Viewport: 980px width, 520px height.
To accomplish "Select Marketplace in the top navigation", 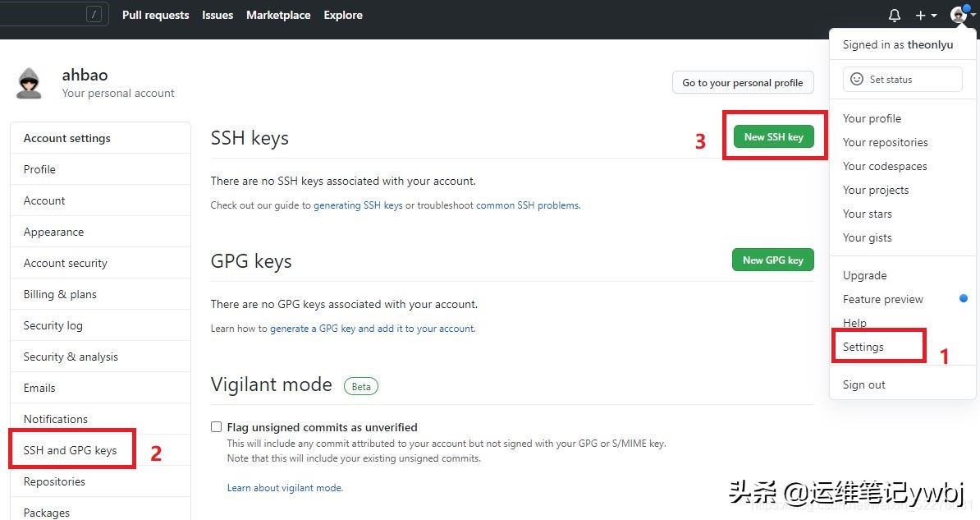I will [278, 15].
